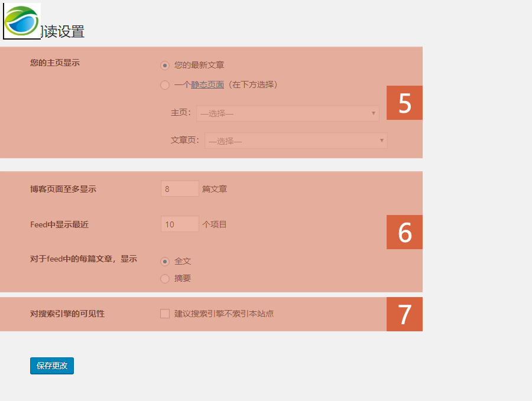Screen dimensions: 532x401
Task: Click the 对于feed中的每篇文章，显示 label
Action: pos(83,259)
